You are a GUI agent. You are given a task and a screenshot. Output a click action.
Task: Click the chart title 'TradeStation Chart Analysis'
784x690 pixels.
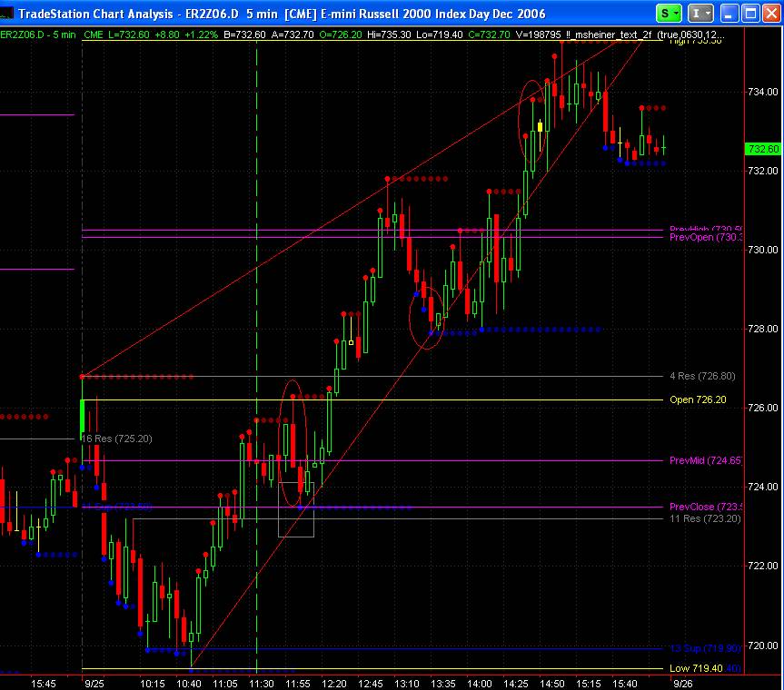click(95, 14)
